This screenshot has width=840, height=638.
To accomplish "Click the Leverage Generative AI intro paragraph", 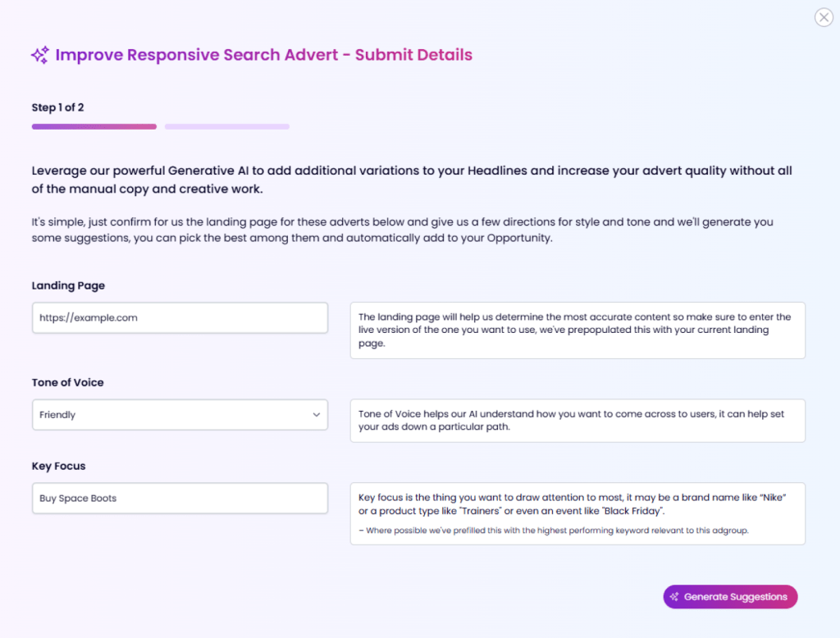I will pos(412,180).
